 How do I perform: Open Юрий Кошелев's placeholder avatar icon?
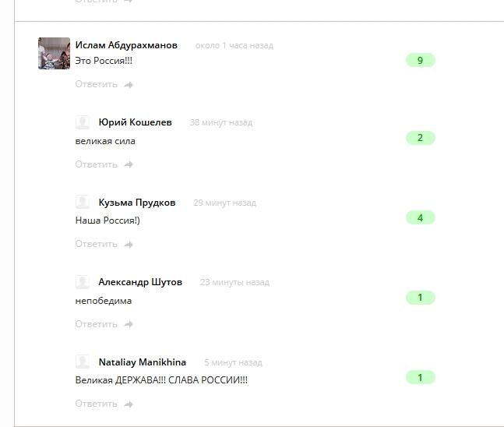tap(83, 122)
